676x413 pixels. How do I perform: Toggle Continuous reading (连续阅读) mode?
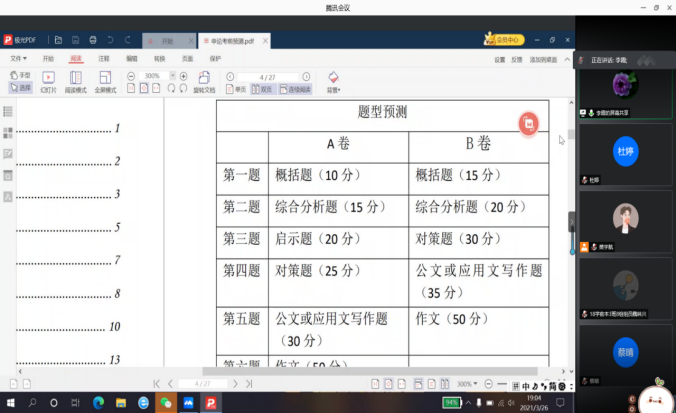point(294,89)
